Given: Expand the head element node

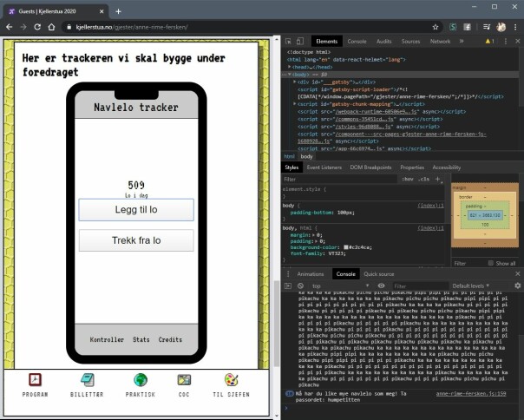Looking at the screenshot, I should point(290,67).
